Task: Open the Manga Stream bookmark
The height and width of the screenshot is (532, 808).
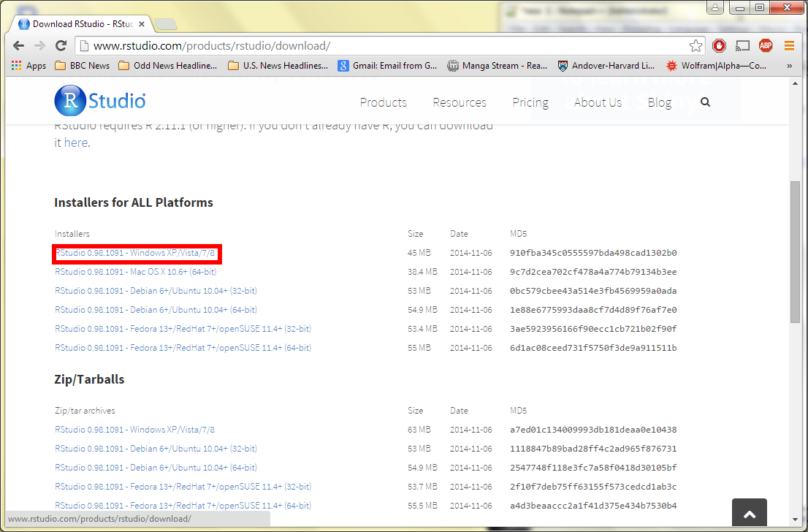Action: pyautogui.click(x=498, y=66)
